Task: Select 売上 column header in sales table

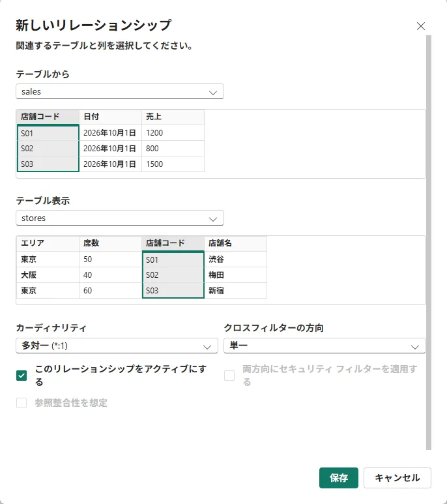Action: (173, 117)
